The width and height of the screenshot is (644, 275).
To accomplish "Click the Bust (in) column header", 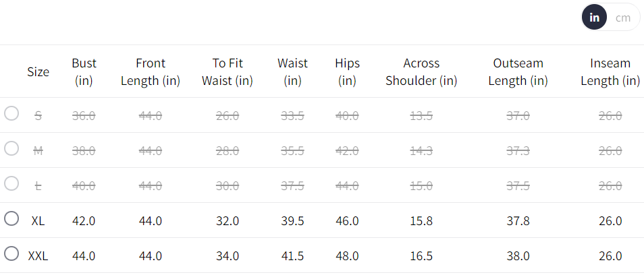I will (84, 71).
